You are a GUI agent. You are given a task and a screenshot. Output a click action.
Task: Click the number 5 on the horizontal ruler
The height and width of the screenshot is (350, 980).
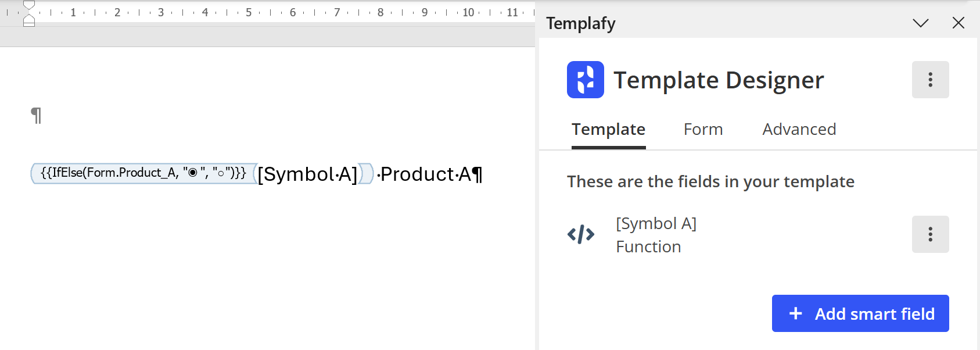coord(249,12)
